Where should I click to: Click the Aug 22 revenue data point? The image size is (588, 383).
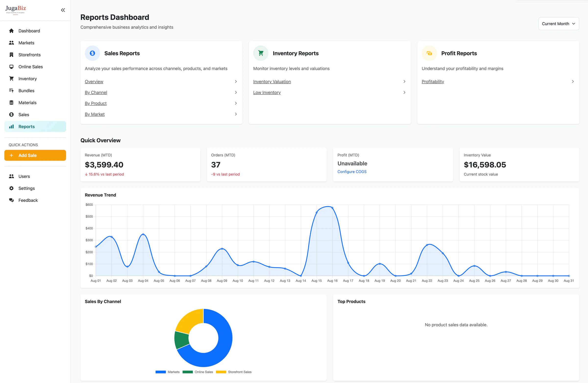427,245
